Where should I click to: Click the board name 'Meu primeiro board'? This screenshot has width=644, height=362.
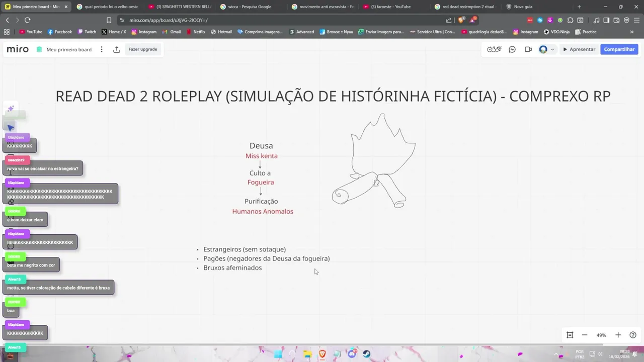tap(69, 49)
